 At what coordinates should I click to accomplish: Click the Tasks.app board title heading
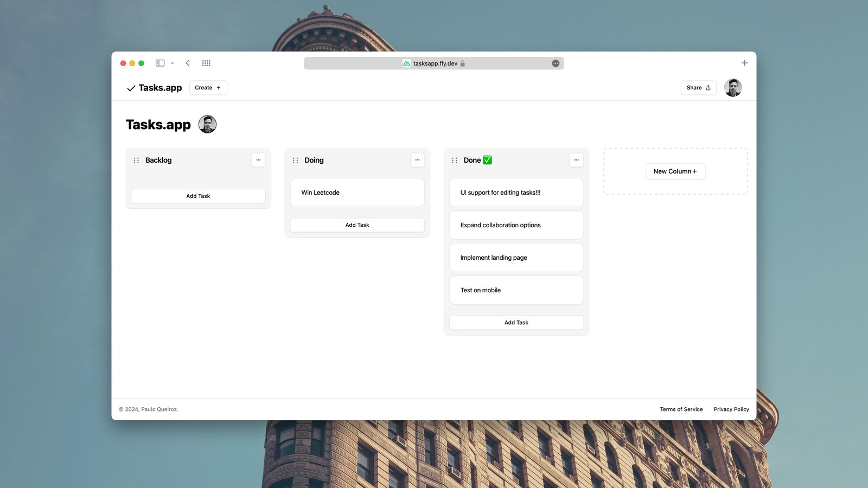click(158, 125)
